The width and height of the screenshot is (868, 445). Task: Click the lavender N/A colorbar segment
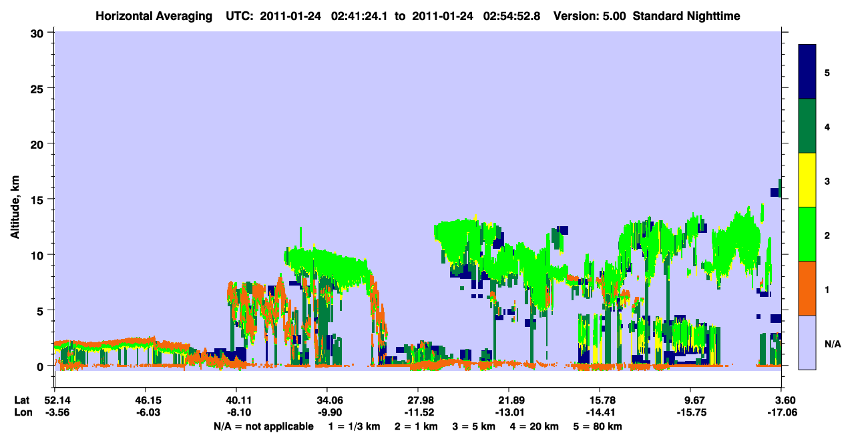click(x=807, y=342)
